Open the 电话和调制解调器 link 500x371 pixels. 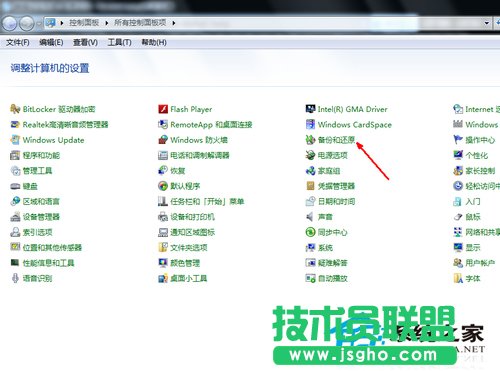[x=200, y=155]
